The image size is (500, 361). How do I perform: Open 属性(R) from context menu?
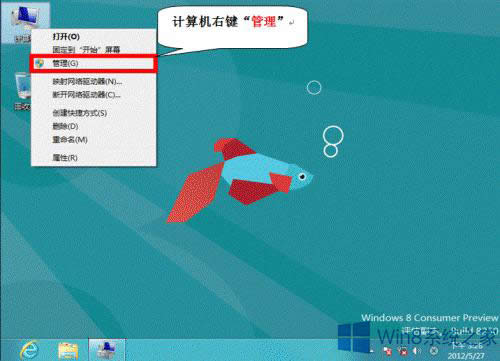pos(93,158)
